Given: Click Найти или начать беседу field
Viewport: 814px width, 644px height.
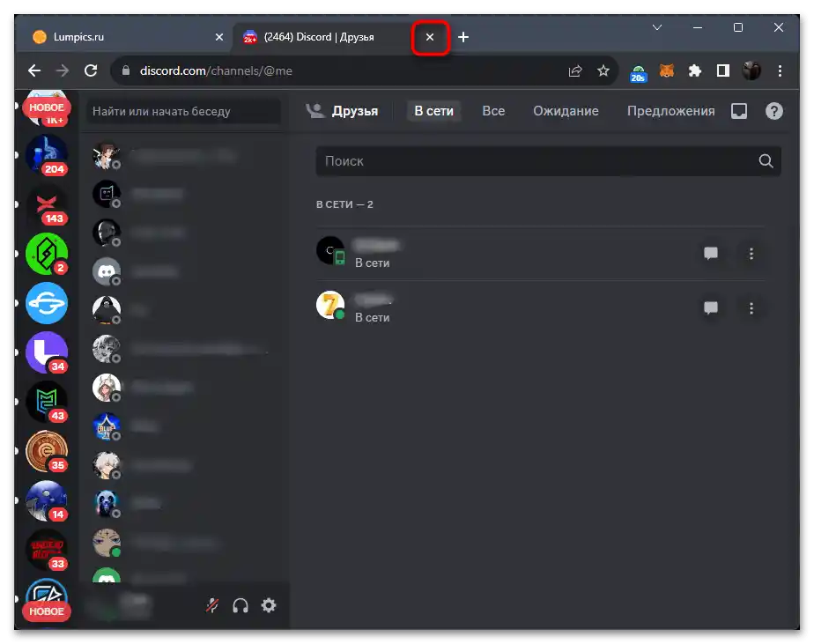Looking at the screenshot, I should [x=183, y=111].
